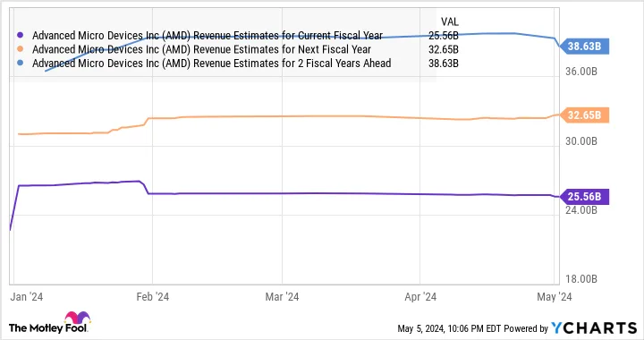The image size is (644, 340).
Task: Click the Feb '24 axis label
Action: pyautogui.click(x=152, y=296)
